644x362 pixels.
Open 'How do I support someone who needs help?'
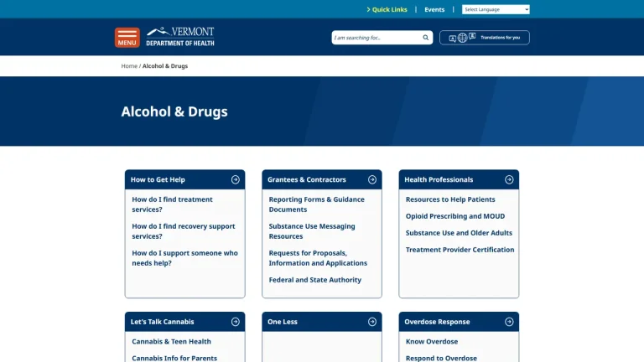point(184,258)
